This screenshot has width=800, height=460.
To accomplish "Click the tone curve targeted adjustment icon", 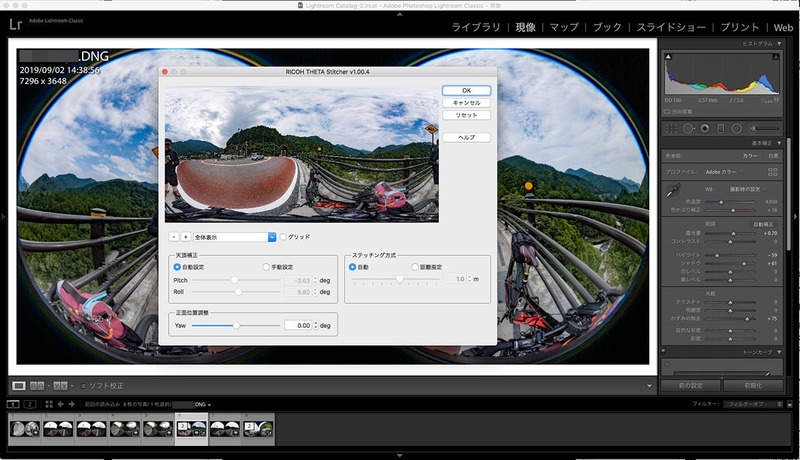I will (667, 364).
